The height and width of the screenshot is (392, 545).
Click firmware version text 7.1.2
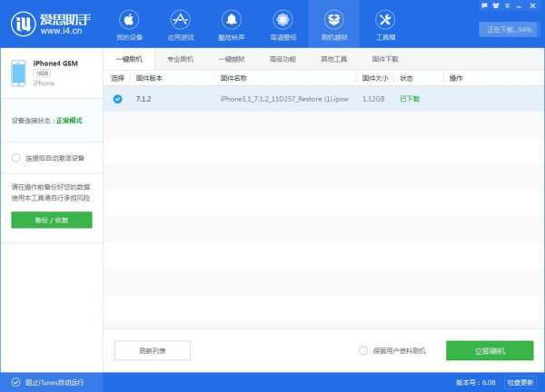coord(144,99)
